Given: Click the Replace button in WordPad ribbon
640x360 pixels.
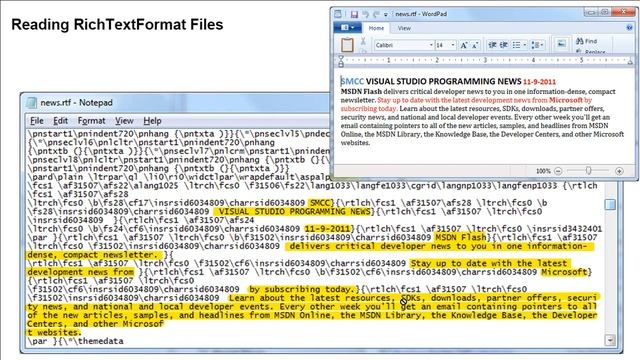Looking at the screenshot, I should point(591,52).
